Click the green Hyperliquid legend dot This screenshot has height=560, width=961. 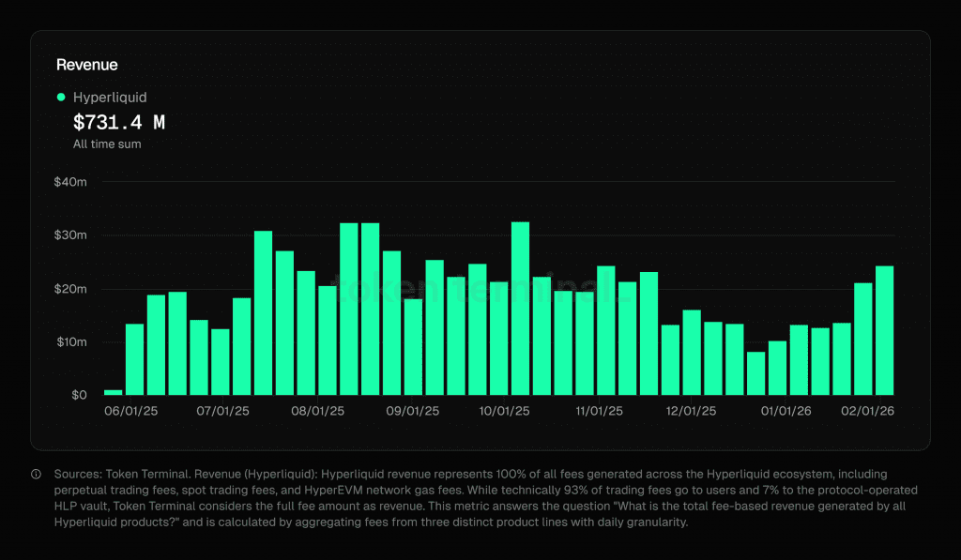pyautogui.click(x=61, y=98)
